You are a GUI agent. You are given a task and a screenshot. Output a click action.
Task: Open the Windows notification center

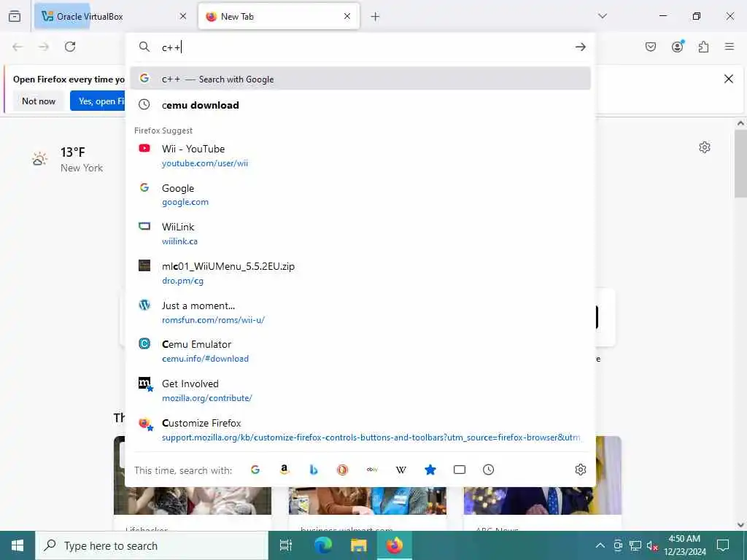click(x=723, y=545)
